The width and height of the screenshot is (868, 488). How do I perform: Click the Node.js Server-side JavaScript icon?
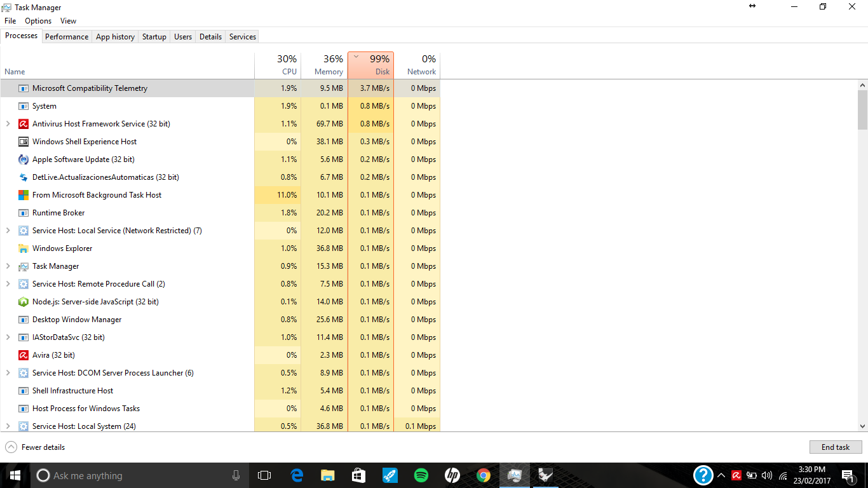click(x=24, y=302)
